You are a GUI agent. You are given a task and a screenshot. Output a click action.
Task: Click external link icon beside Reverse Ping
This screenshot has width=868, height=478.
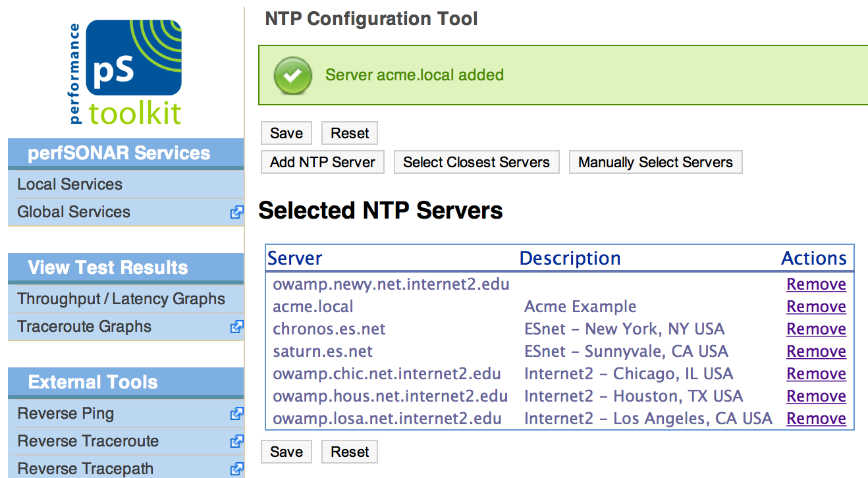coord(236,414)
